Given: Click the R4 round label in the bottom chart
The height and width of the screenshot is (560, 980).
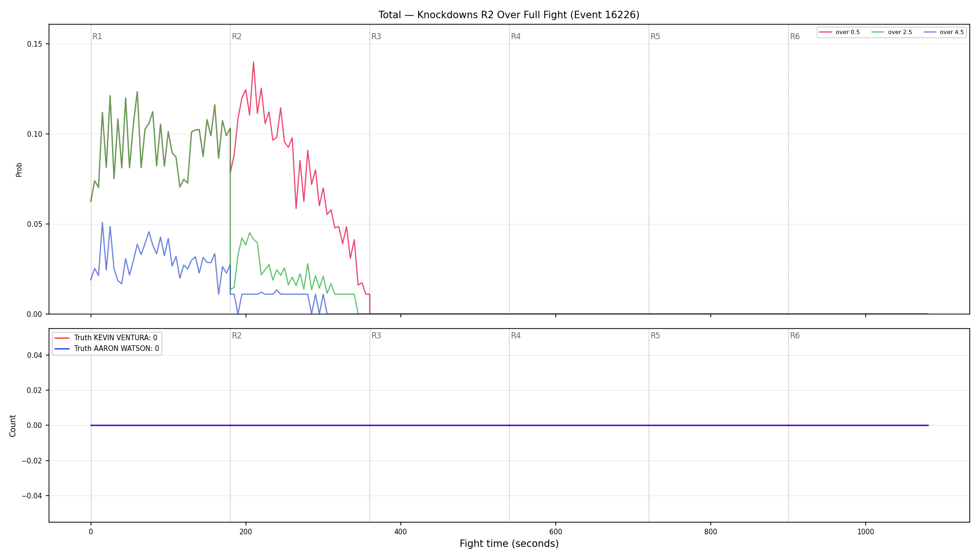Looking at the screenshot, I should [516, 336].
